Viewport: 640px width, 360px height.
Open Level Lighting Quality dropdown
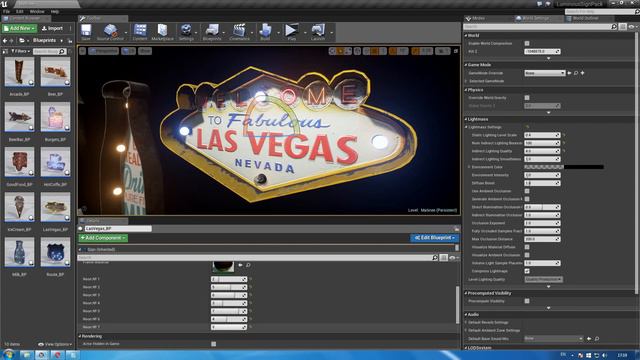click(543, 279)
